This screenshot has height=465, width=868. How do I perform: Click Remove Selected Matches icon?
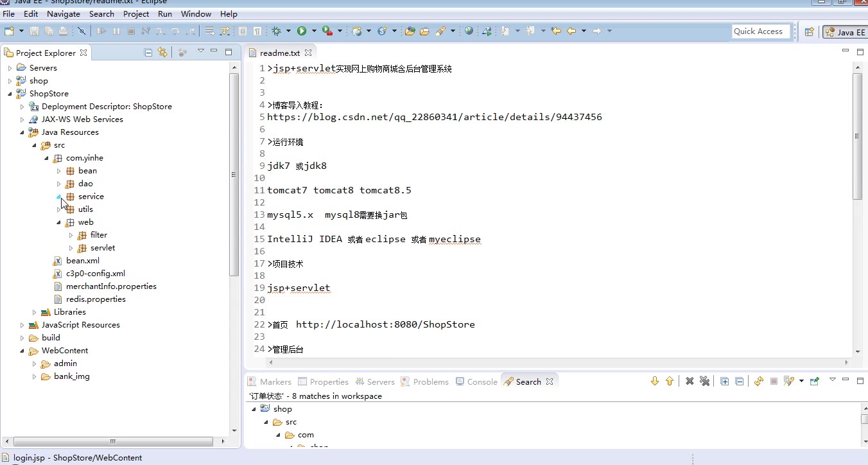690,381
